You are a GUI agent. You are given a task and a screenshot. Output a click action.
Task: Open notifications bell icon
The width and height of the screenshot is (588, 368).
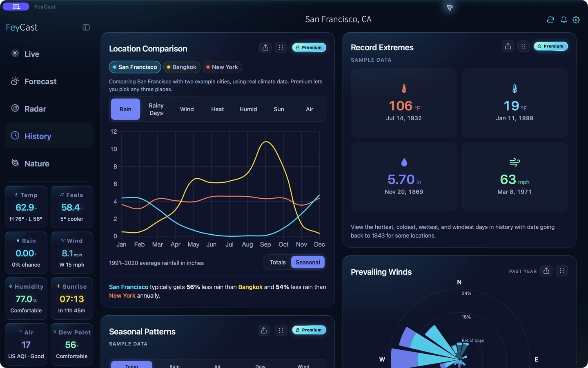(x=564, y=20)
